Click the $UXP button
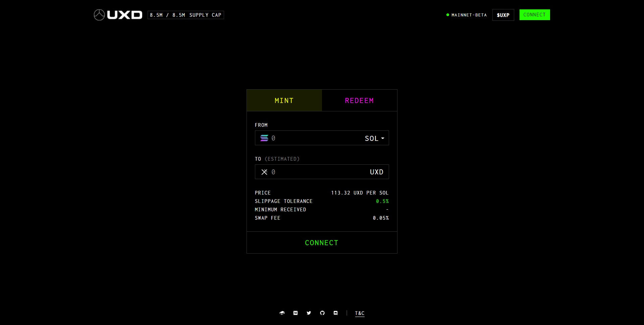 coord(503,15)
